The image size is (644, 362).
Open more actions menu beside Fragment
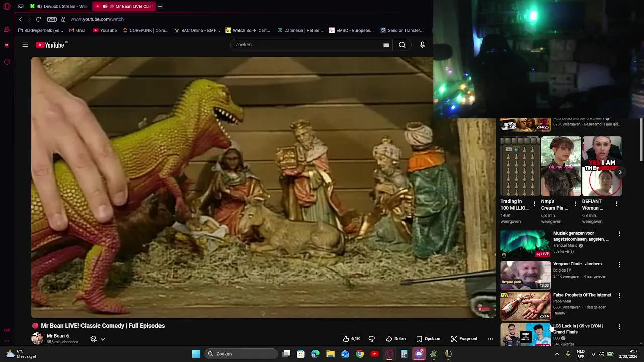pyautogui.click(x=490, y=339)
